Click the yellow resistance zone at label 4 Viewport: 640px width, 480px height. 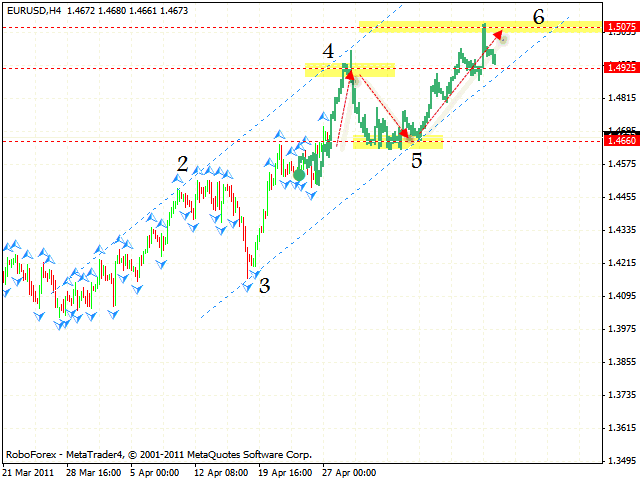(x=350, y=69)
